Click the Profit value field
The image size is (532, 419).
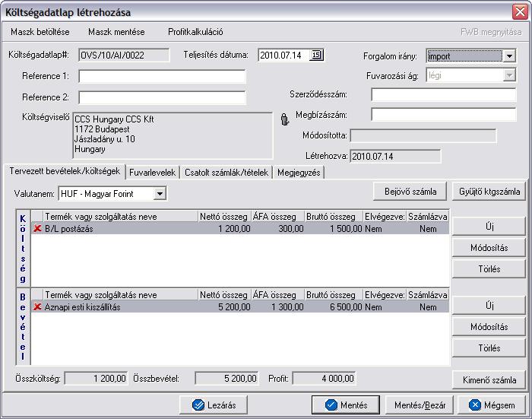[x=324, y=378]
